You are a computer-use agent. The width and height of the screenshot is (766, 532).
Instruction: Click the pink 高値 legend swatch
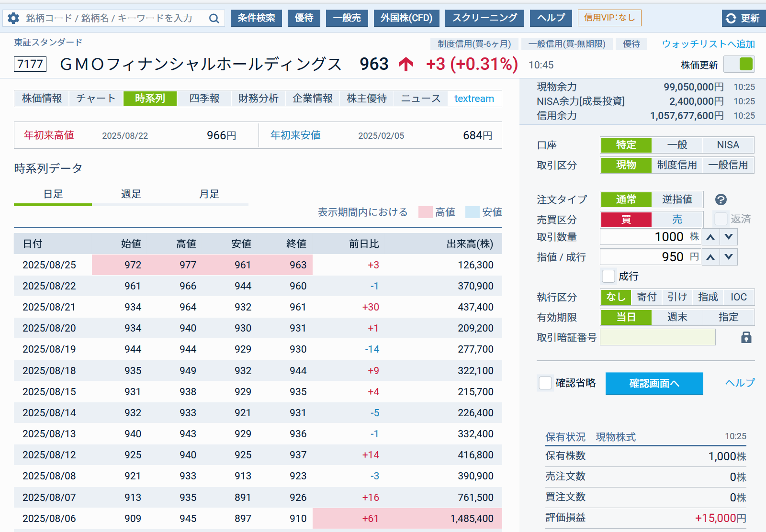click(425, 212)
